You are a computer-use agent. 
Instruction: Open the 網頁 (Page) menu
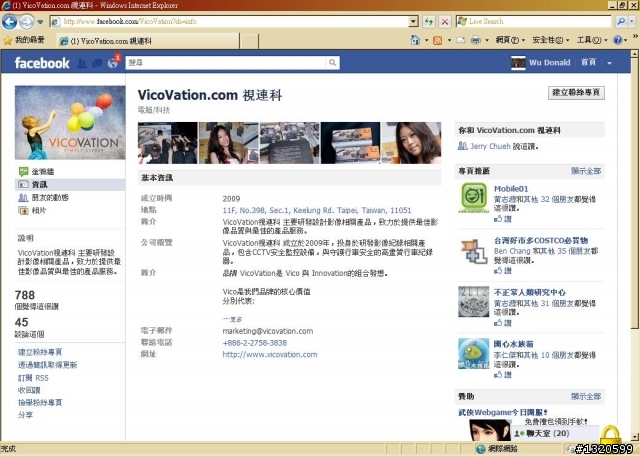tap(510, 40)
